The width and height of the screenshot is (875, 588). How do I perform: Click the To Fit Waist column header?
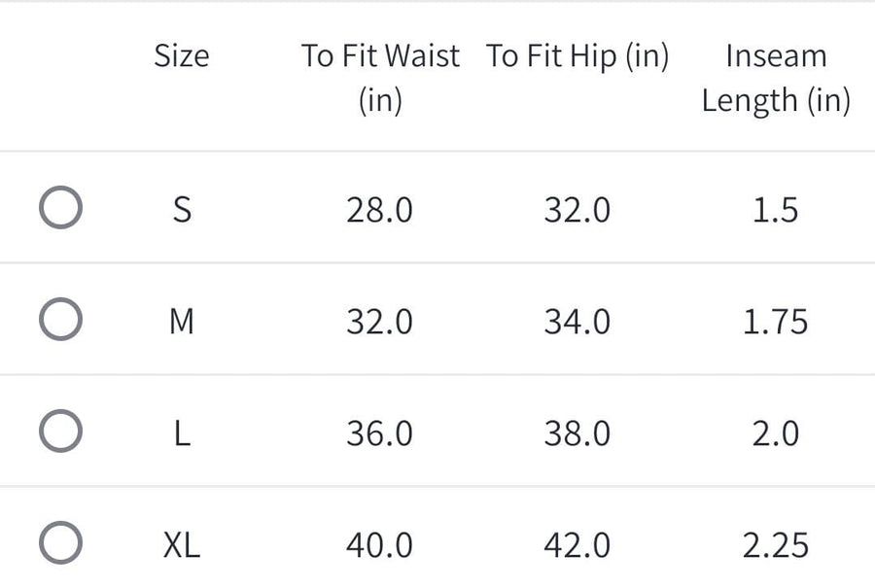pos(380,78)
